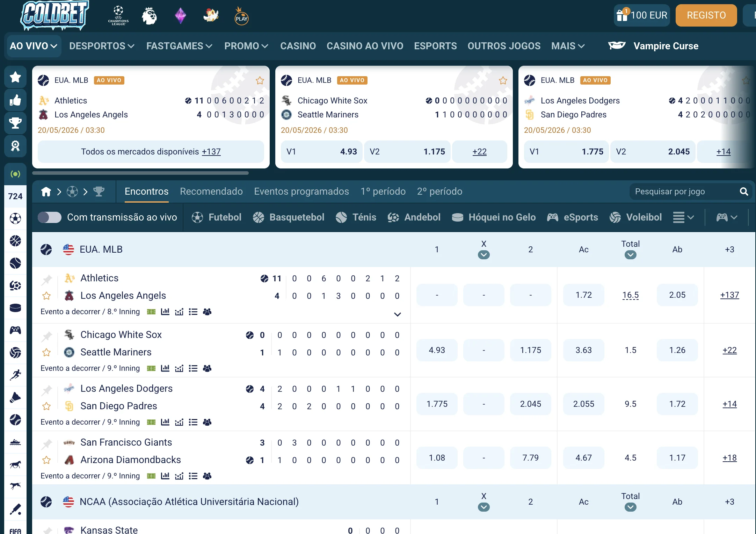This screenshot has height=534, width=756.
Task: Select the live broadcast sidebar icon
Action: pos(15,174)
